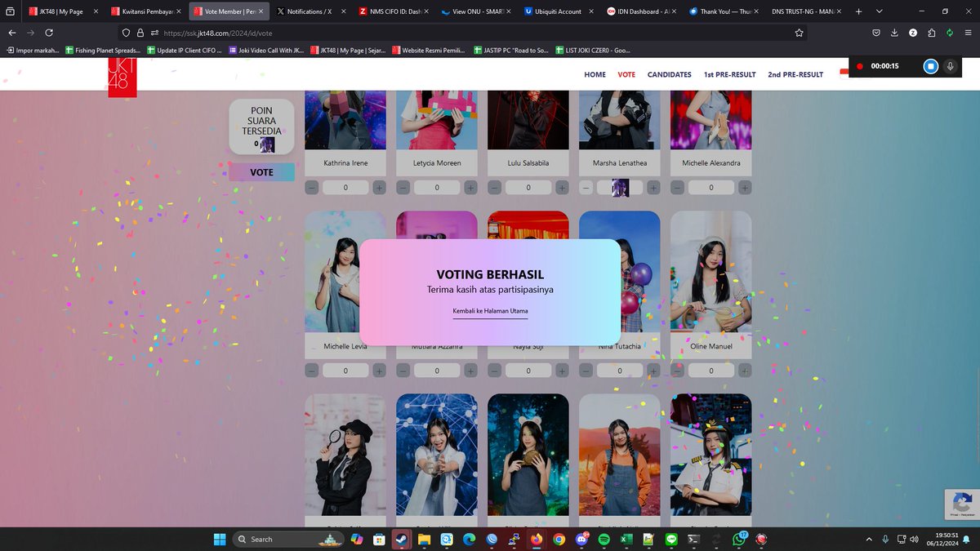Viewport: 980px width, 551px height.
Task: Click Kembali ke Halaman Utama link
Action: (490, 311)
